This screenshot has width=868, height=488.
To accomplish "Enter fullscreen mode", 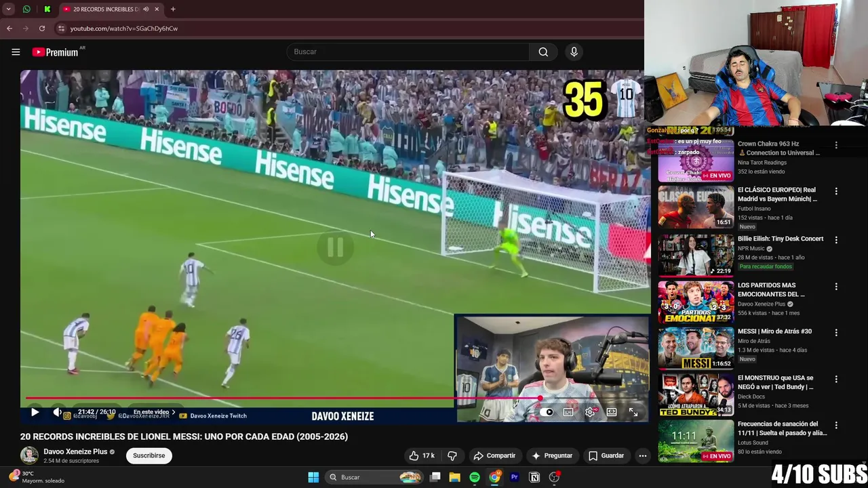I will pos(633,412).
